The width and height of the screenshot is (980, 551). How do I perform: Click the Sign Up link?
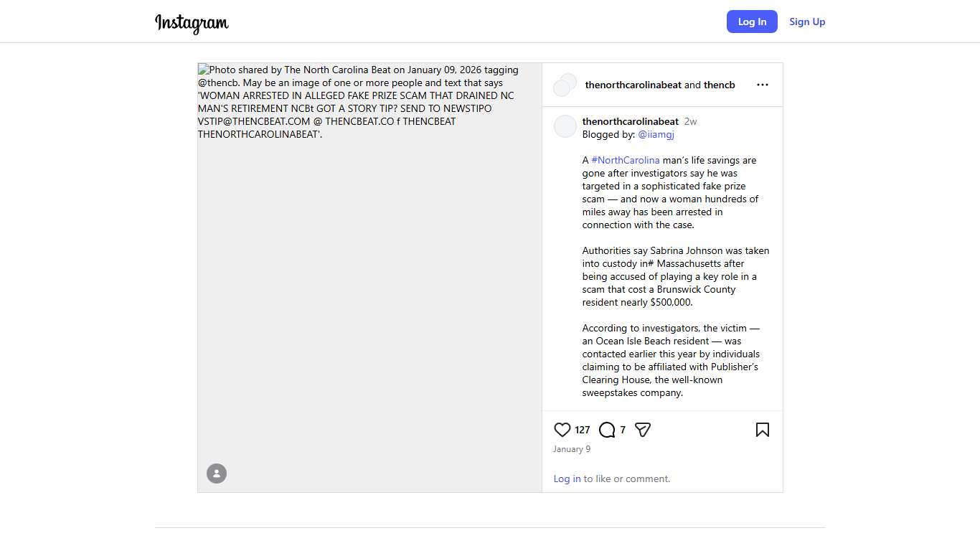[x=807, y=22]
